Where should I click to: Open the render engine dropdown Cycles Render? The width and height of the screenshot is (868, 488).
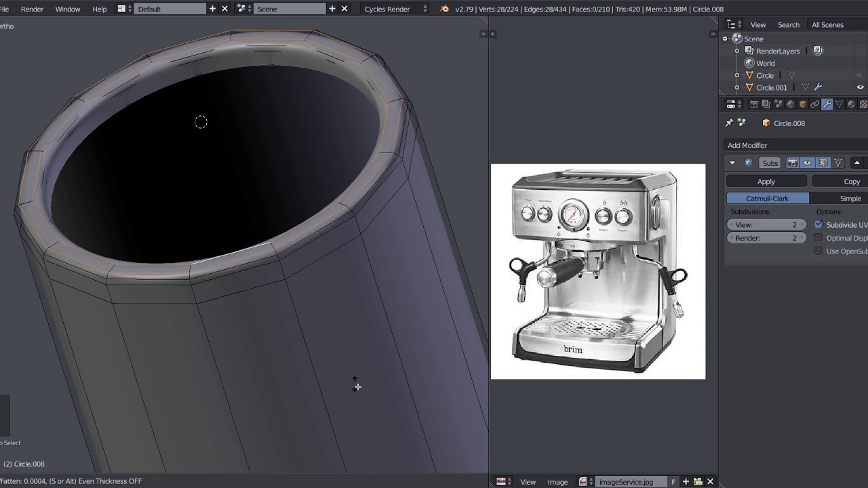point(396,9)
